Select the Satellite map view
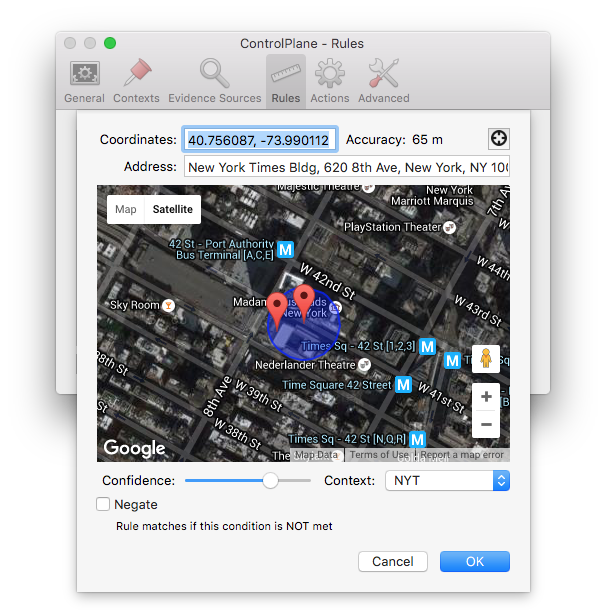The width and height of the screenshot is (606, 613). pyautogui.click(x=171, y=209)
